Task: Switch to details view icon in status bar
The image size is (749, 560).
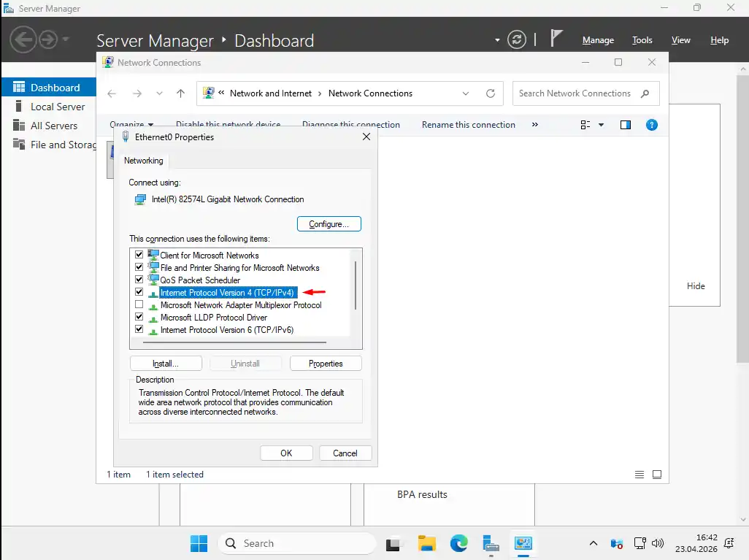Action: click(x=639, y=475)
